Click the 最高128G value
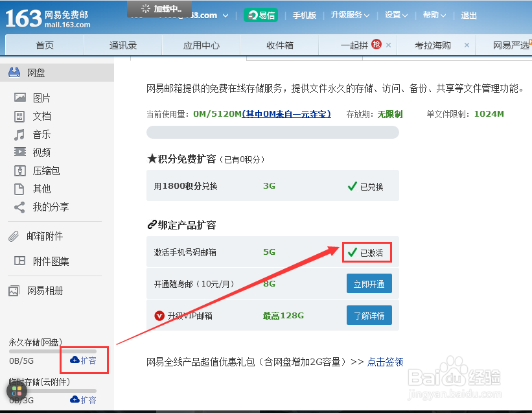Screen dimensions: 532x413 click(283, 316)
